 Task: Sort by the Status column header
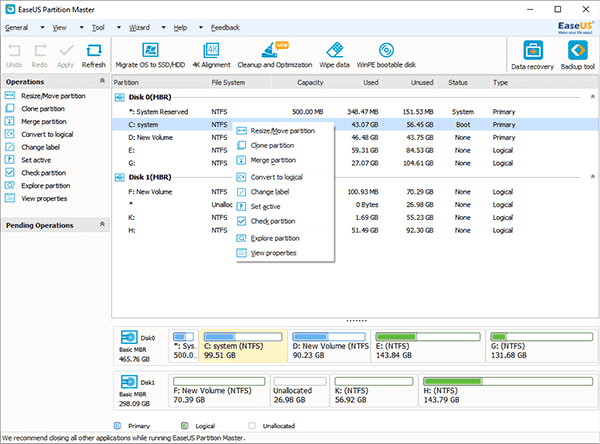pos(464,82)
